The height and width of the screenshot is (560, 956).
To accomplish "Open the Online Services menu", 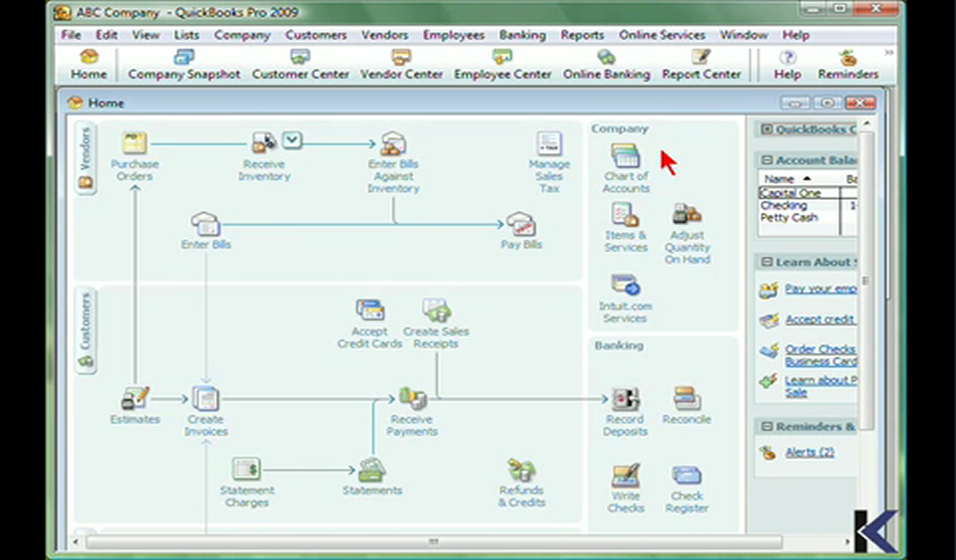I will (x=662, y=35).
